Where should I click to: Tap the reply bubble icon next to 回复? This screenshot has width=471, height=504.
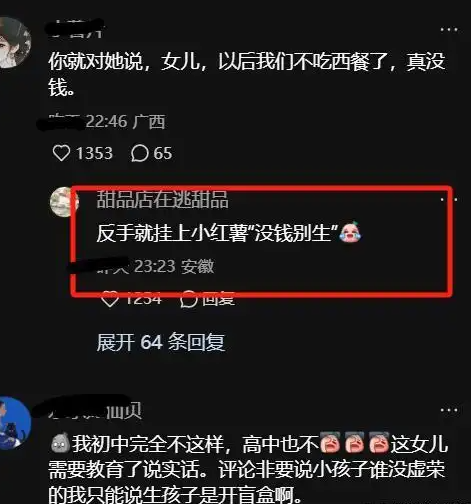(189, 299)
